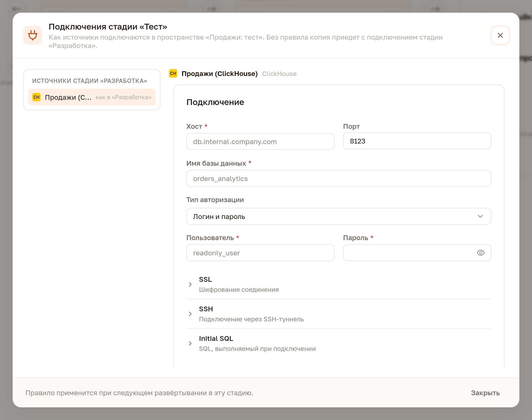532x420 pixels.
Task: Click the plug icon in dialog header
Action: [33, 35]
